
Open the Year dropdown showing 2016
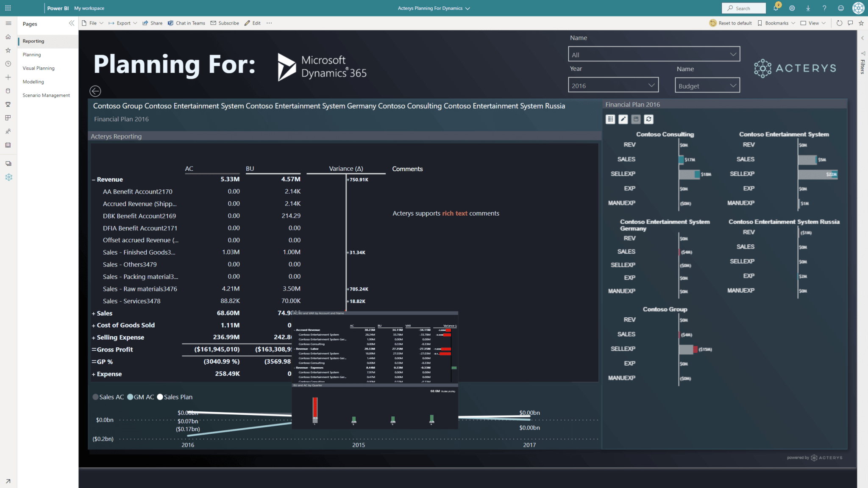(613, 85)
